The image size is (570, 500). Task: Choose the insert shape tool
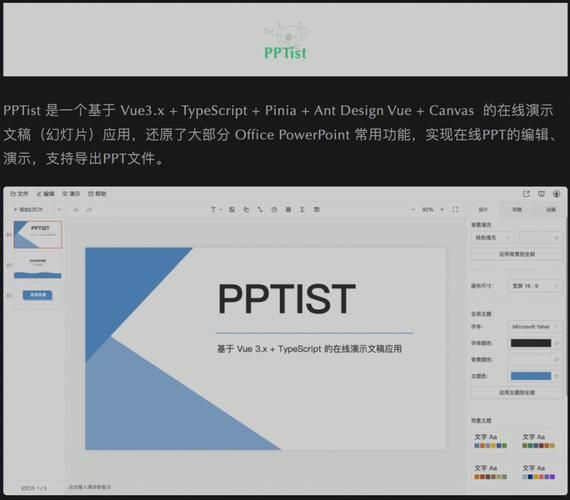coord(246,209)
